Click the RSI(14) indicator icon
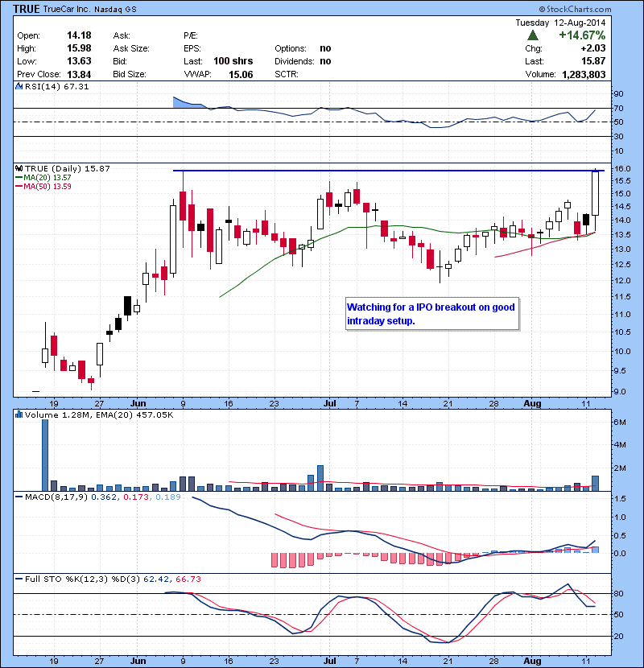Image resolution: width=644 pixels, height=668 pixels. tap(19, 86)
